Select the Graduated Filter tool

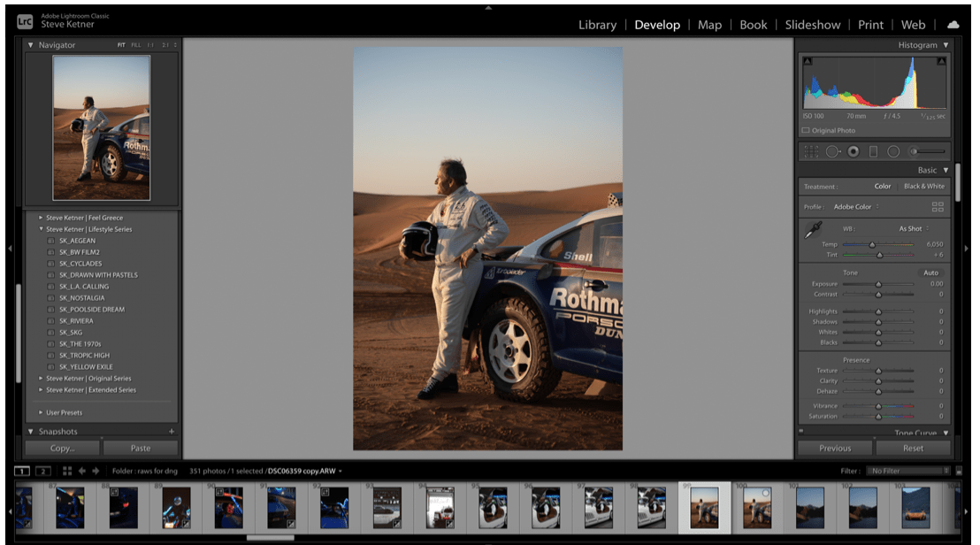tap(873, 152)
